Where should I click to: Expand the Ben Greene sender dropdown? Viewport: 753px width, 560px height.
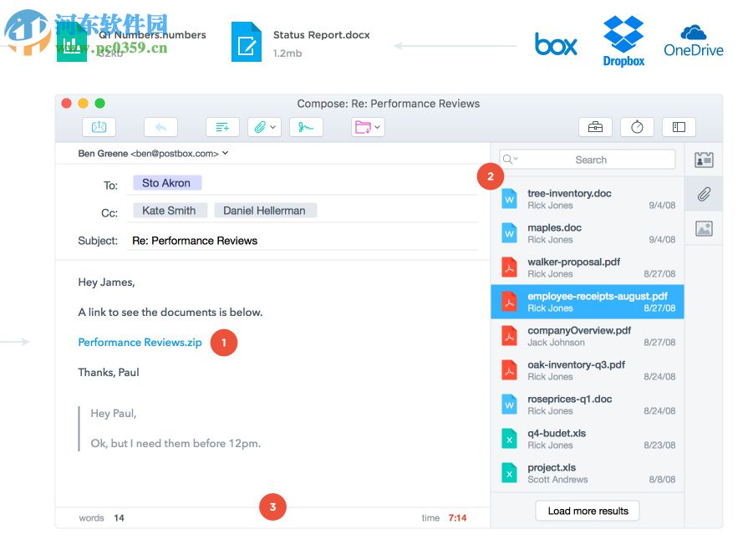click(226, 153)
